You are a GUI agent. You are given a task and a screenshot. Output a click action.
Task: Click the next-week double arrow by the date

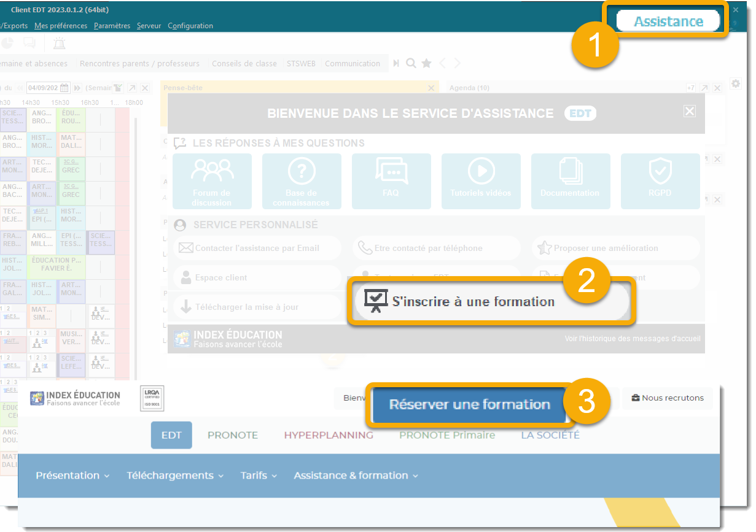[77, 88]
